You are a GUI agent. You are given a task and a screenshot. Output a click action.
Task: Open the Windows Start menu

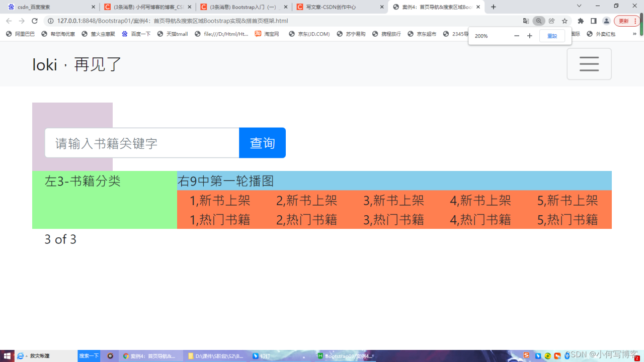7,356
